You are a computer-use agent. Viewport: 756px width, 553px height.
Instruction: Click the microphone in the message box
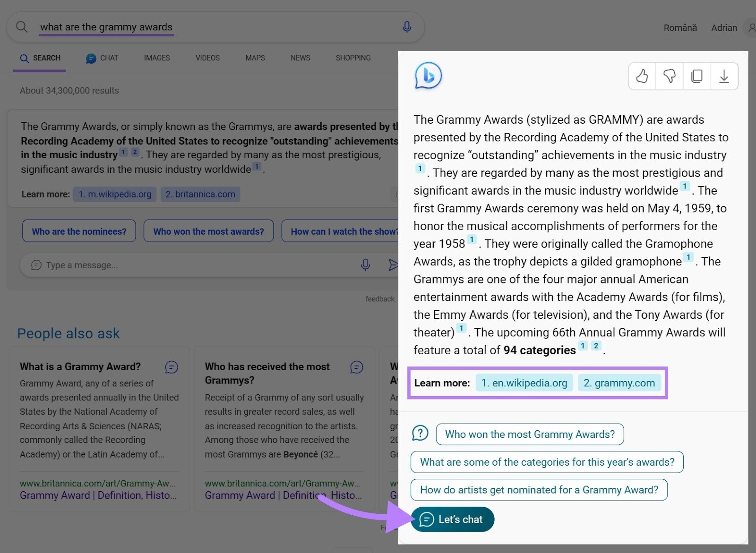point(365,265)
